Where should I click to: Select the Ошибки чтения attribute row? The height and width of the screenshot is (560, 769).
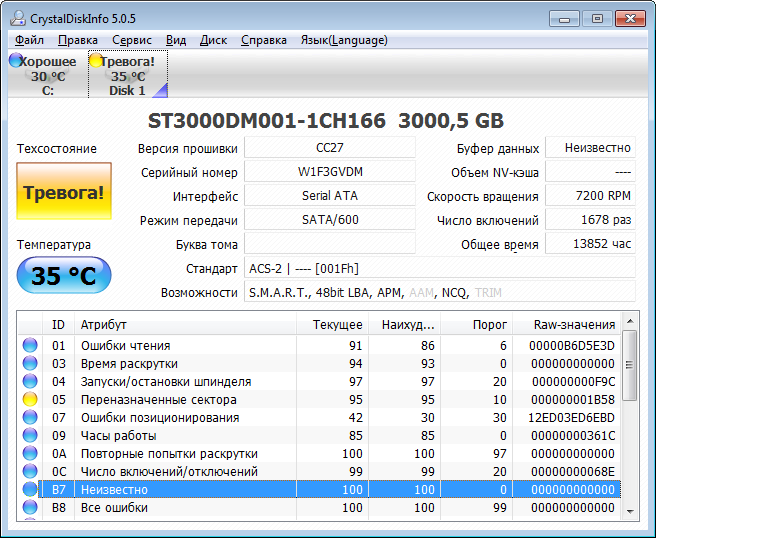coord(320,345)
